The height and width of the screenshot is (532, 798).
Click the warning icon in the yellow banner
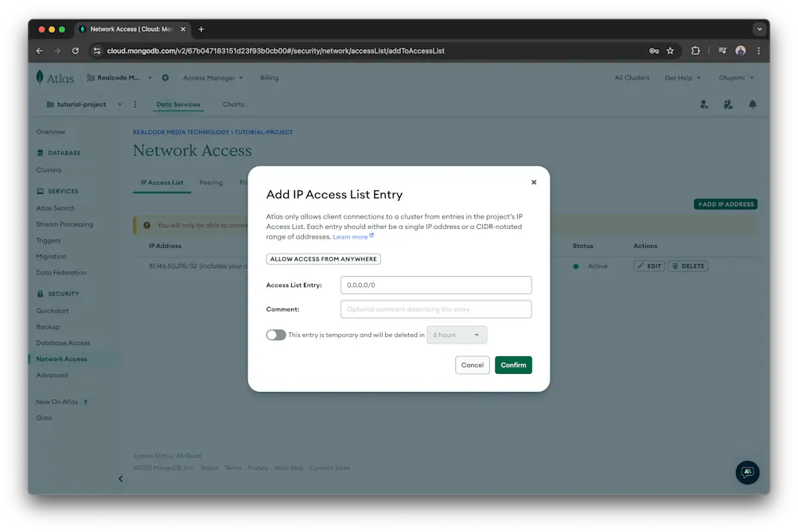click(147, 225)
